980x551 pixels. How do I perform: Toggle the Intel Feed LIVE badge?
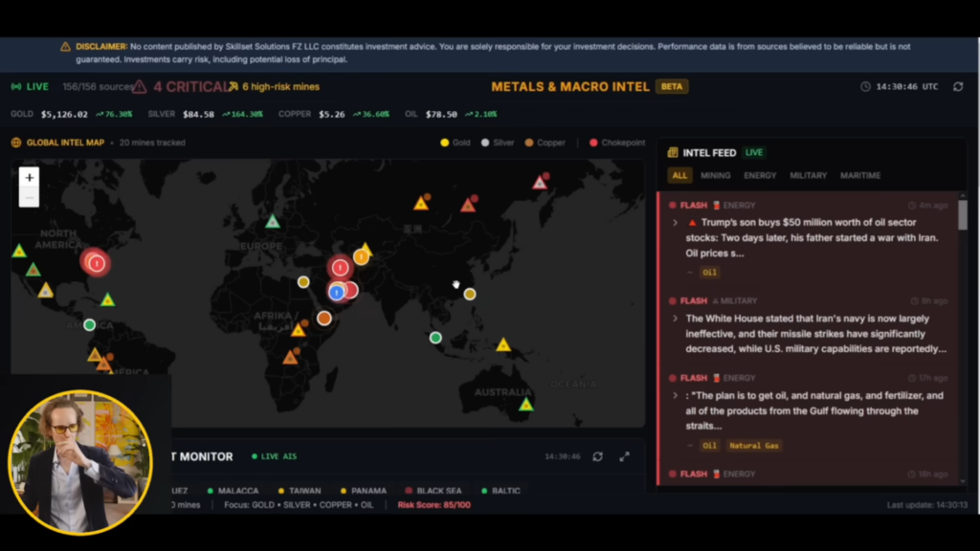tap(754, 152)
